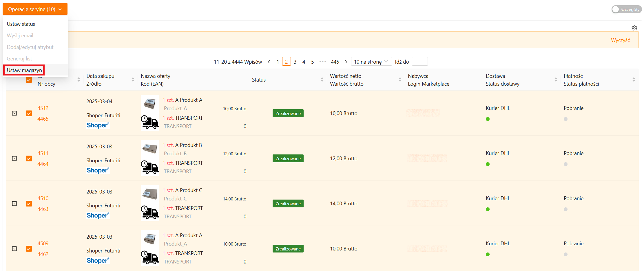Click sort arrows in Status column header
644x271 pixels.
tap(322, 80)
